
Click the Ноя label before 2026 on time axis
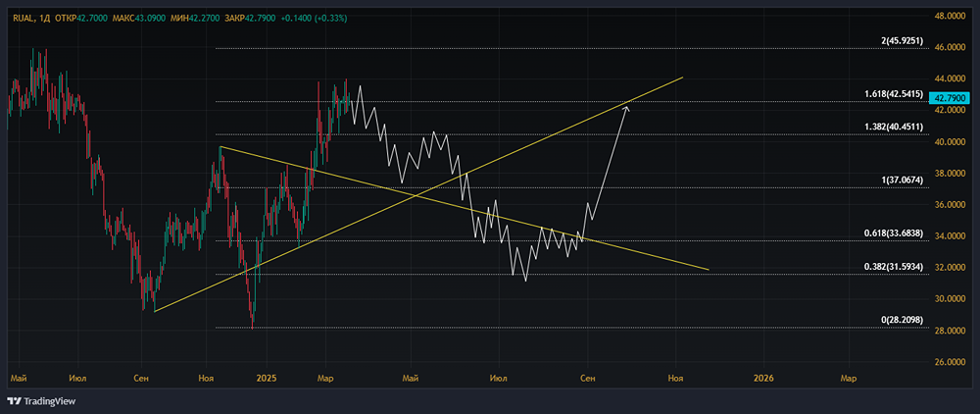pos(675,378)
